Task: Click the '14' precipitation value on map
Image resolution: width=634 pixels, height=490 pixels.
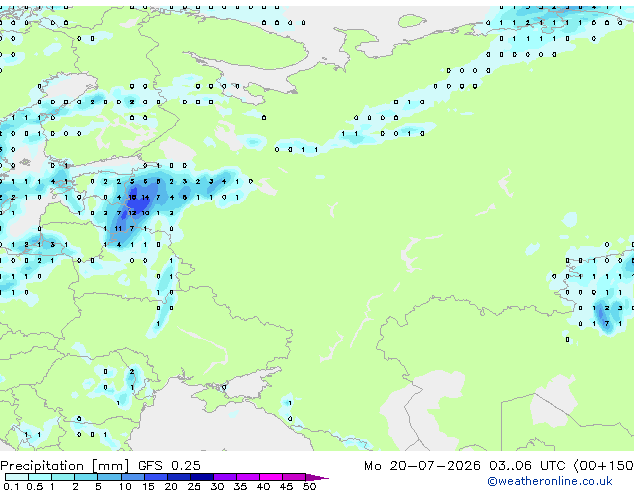Action: click(x=145, y=197)
